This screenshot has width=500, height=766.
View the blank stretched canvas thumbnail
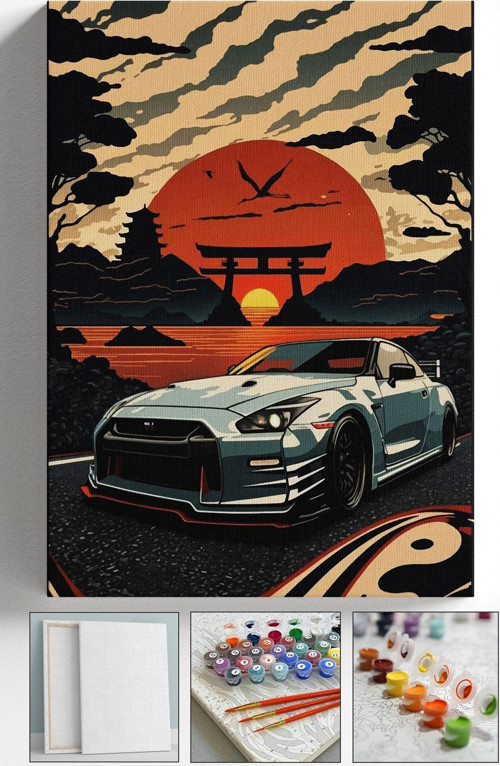[x=104, y=687]
